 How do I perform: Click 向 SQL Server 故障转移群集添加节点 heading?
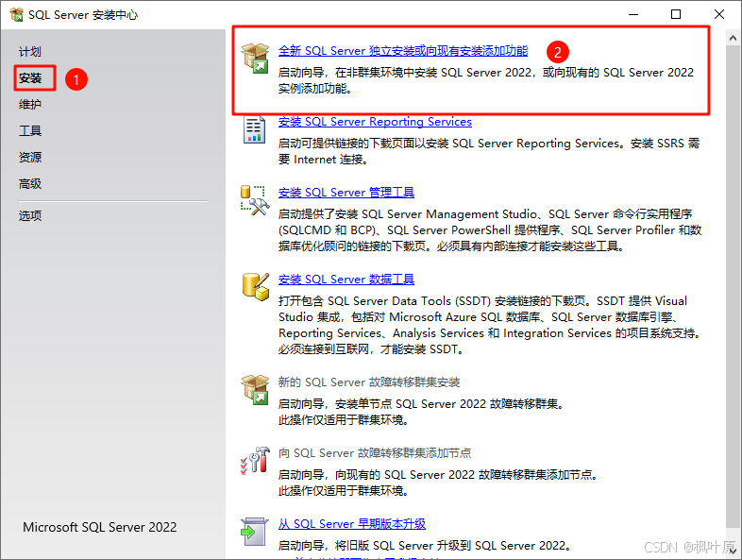pyautogui.click(x=375, y=453)
